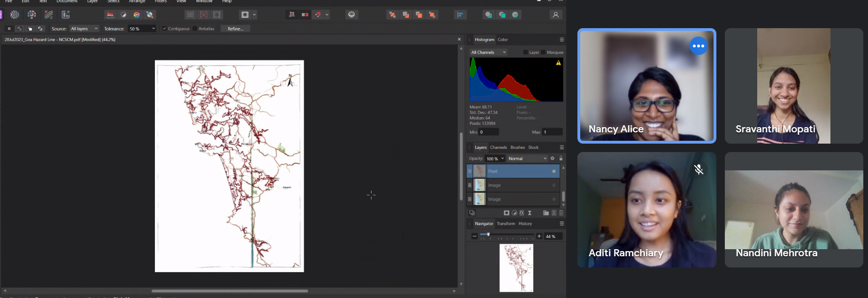This screenshot has width=868, height=298.
Task: Open the Histogram panel options menu
Action: coord(561,39)
